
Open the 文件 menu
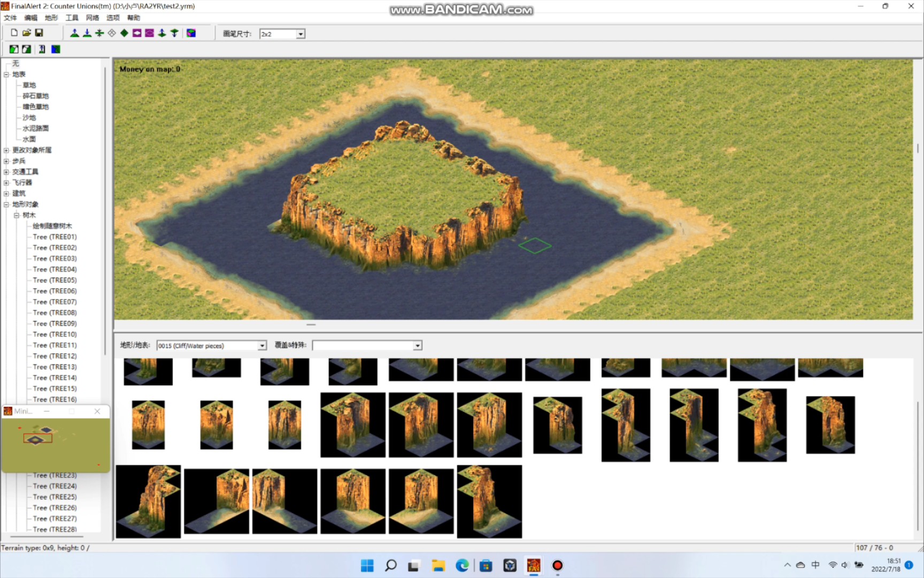[10, 18]
